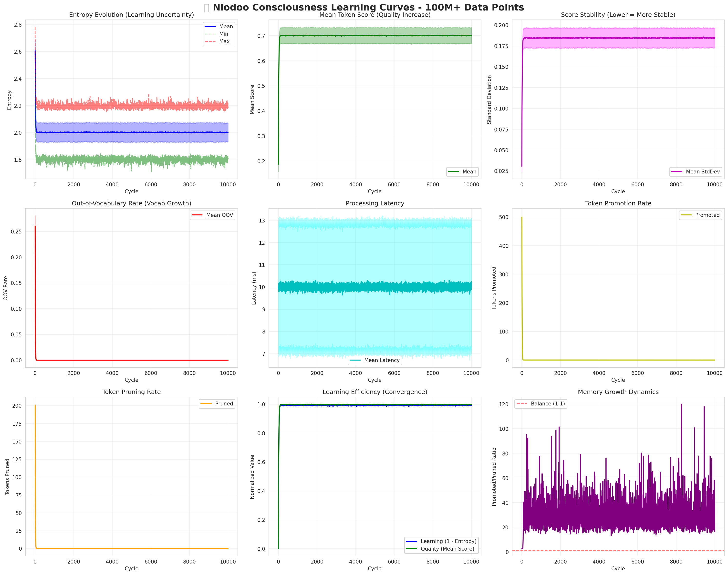The height and width of the screenshot is (575, 728).
Task: Click the Learning Efficiency (Convergence) title
Action: click(374, 392)
